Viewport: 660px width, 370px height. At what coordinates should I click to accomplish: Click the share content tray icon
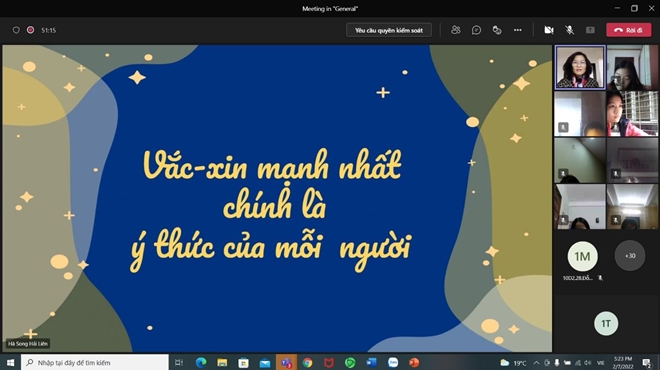click(590, 30)
